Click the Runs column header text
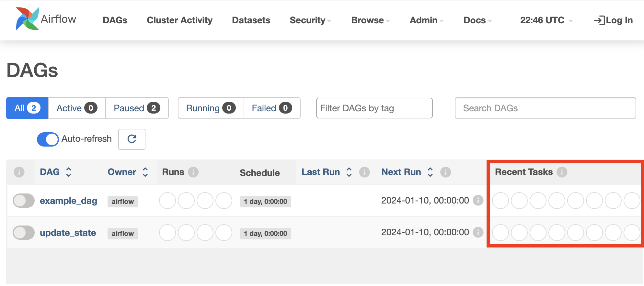 pyautogui.click(x=173, y=172)
